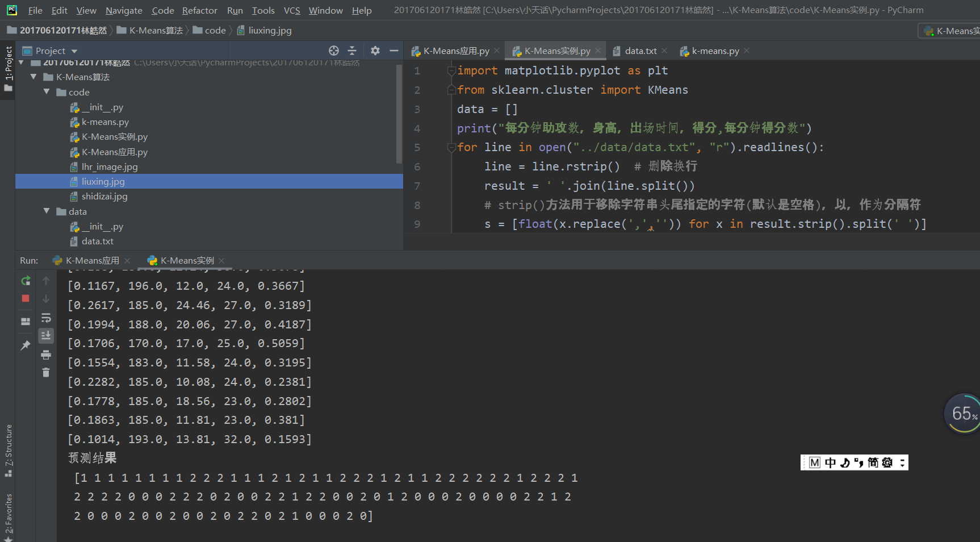
Task: Open Project panel settings gear
Action: 375,51
